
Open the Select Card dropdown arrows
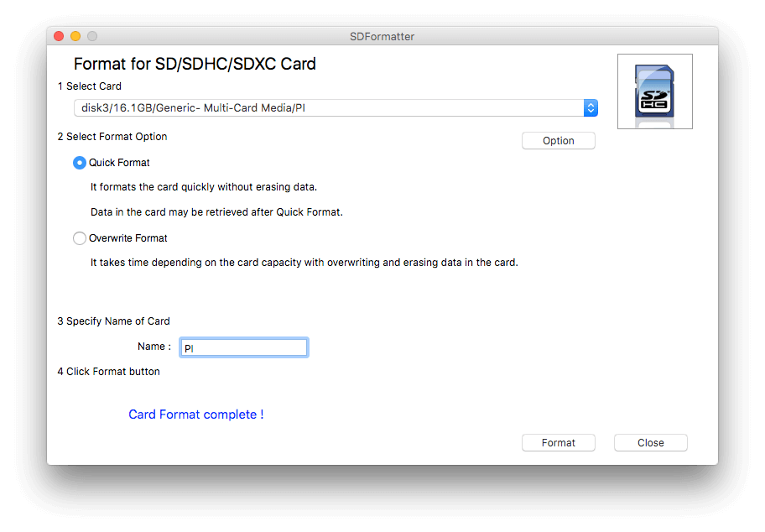click(591, 108)
